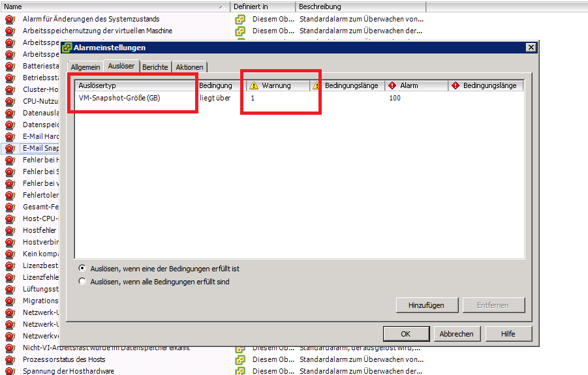Open the 'liegt über' condition cell
This screenshot has height=375, width=588.
[x=215, y=98]
